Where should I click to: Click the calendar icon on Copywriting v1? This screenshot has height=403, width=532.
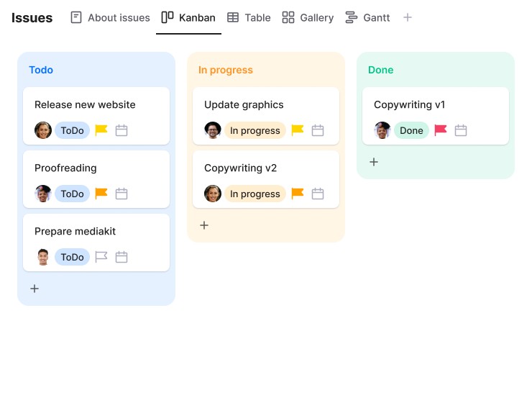pyautogui.click(x=461, y=130)
